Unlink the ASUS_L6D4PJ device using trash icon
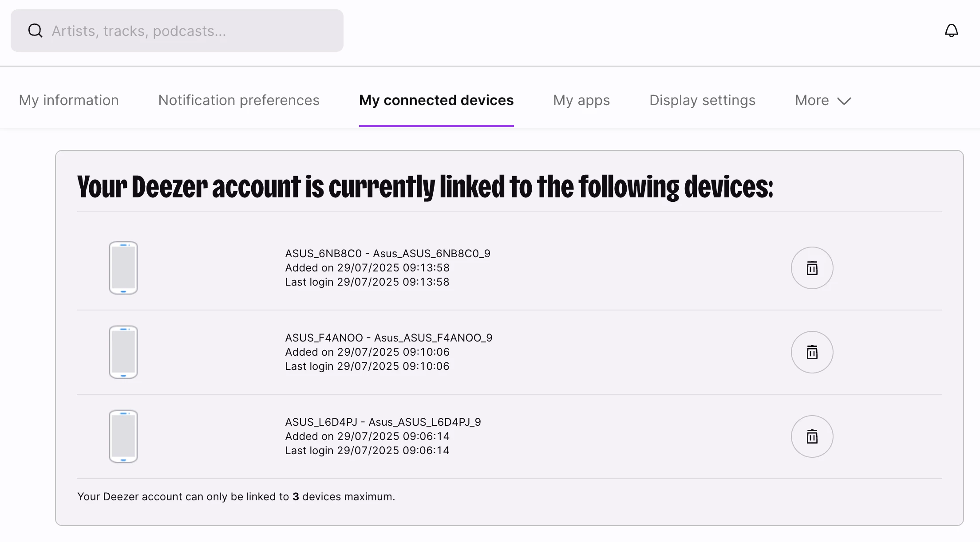 812,436
